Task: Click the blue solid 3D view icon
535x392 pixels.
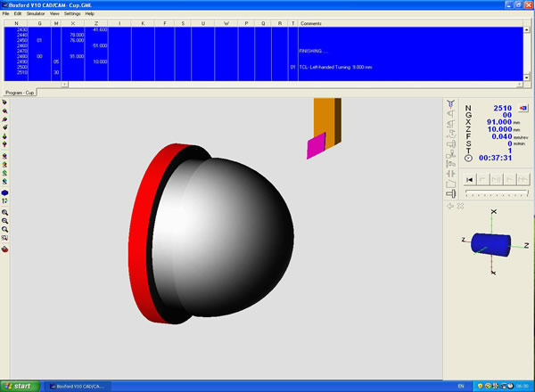Action: (5, 192)
